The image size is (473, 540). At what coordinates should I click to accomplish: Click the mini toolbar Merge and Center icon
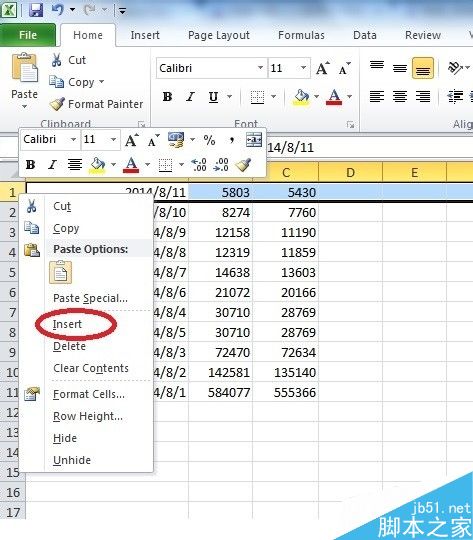point(254,139)
